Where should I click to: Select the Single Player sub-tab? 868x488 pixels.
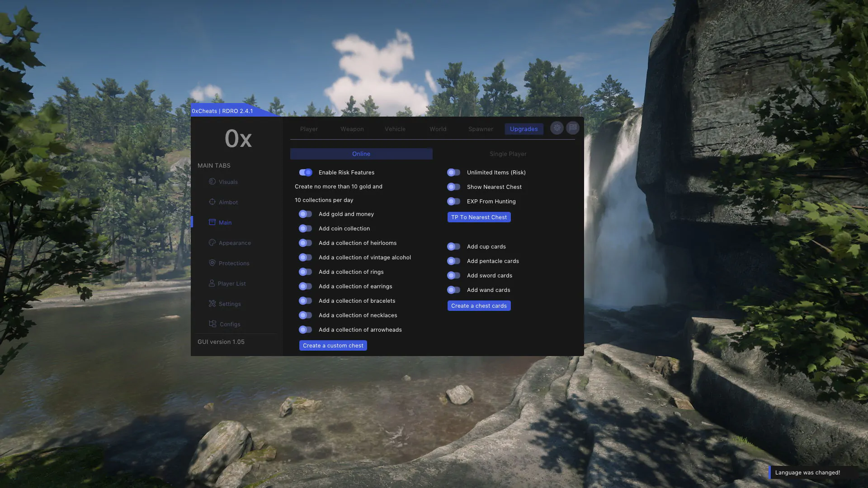(x=508, y=154)
